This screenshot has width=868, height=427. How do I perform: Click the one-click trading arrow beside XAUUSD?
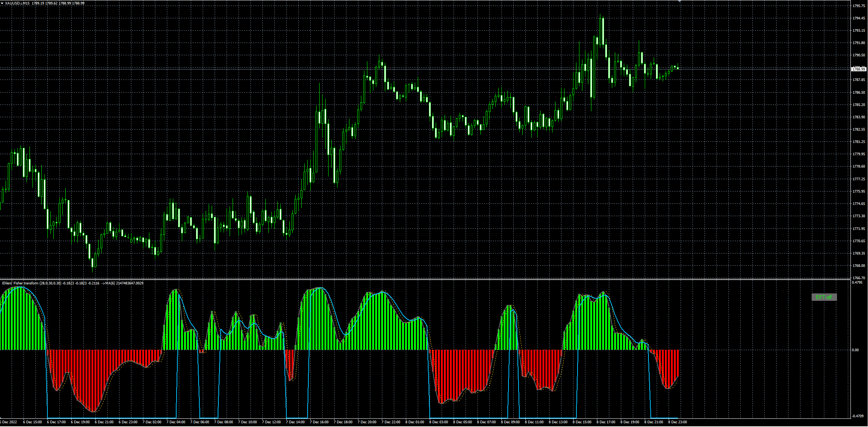coord(2,3)
